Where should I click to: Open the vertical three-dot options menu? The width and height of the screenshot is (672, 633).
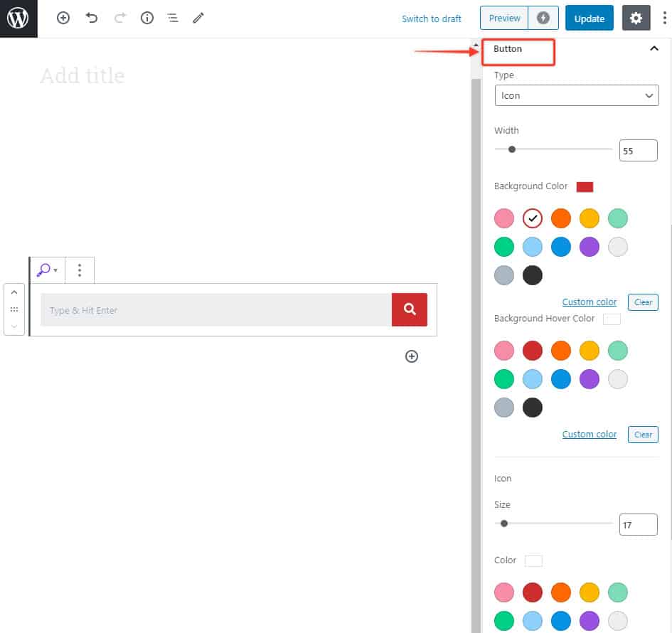[664, 18]
